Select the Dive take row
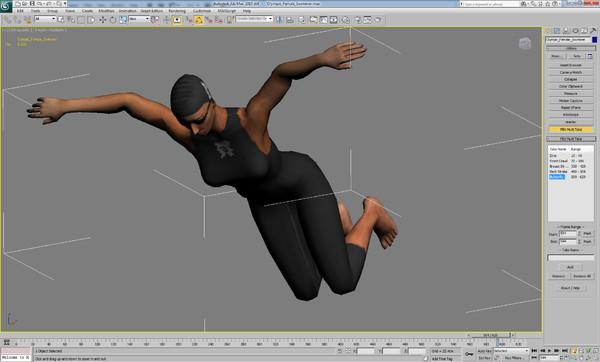 (x=571, y=156)
